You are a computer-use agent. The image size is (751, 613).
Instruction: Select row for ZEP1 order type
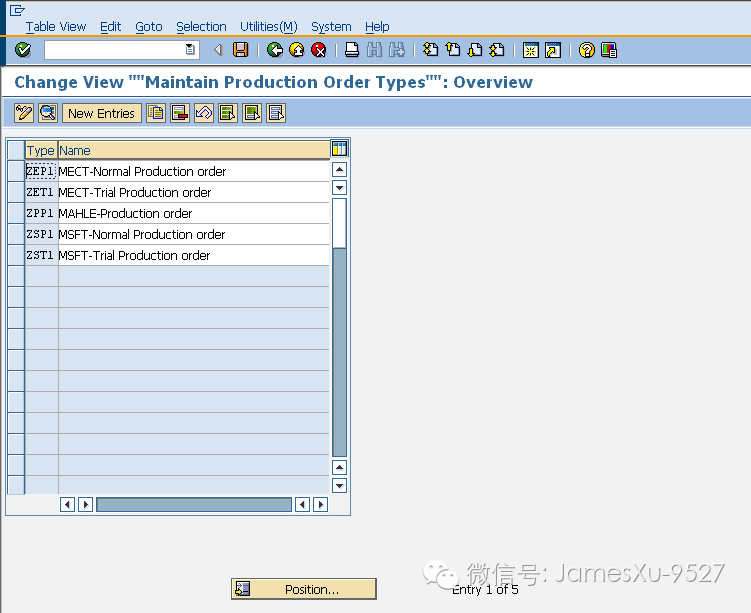coord(16,171)
